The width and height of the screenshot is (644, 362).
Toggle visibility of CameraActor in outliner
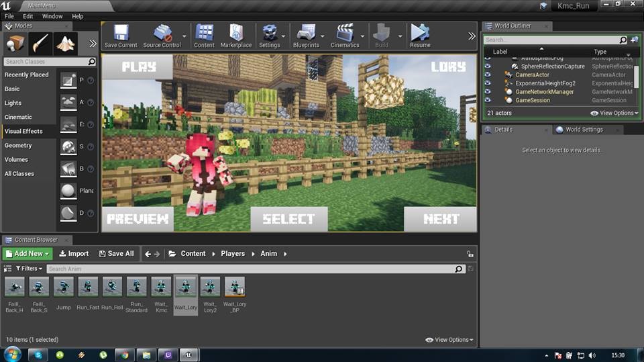[x=488, y=75]
